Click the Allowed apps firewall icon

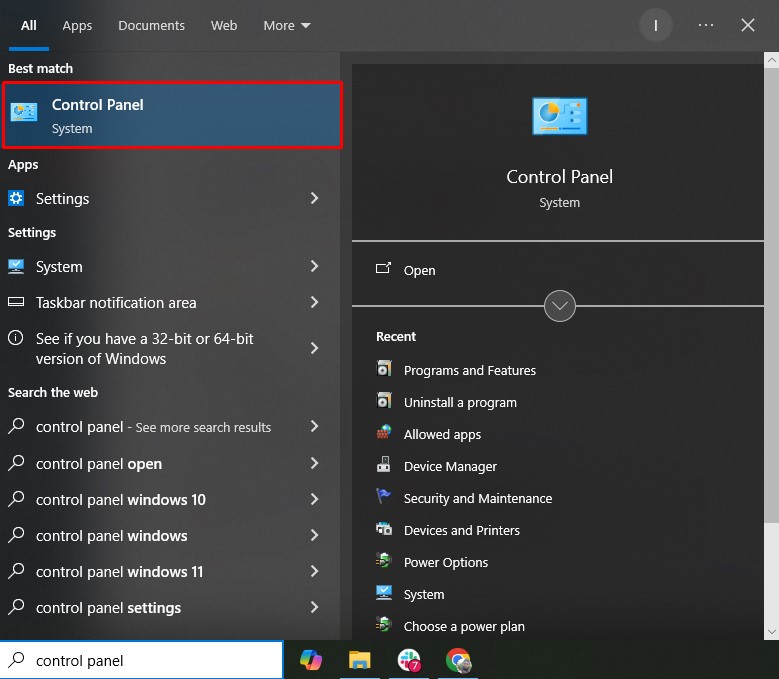[x=384, y=433]
